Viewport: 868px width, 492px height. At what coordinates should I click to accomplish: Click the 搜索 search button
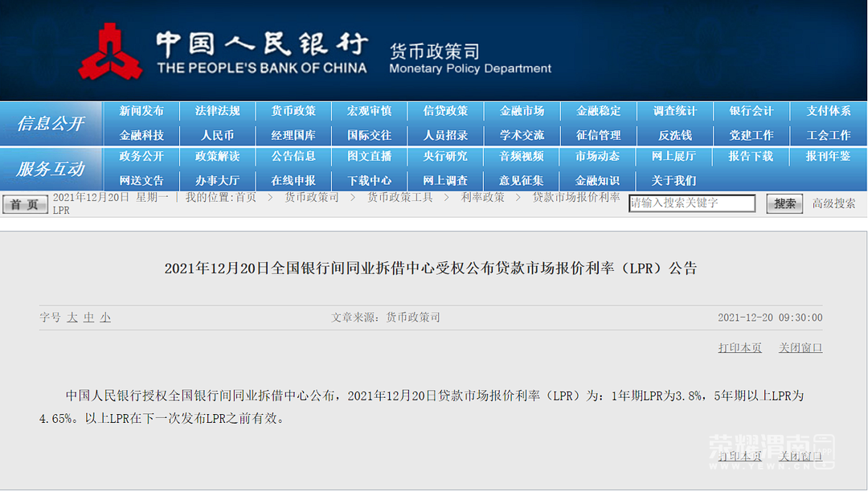tap(784, 203)
